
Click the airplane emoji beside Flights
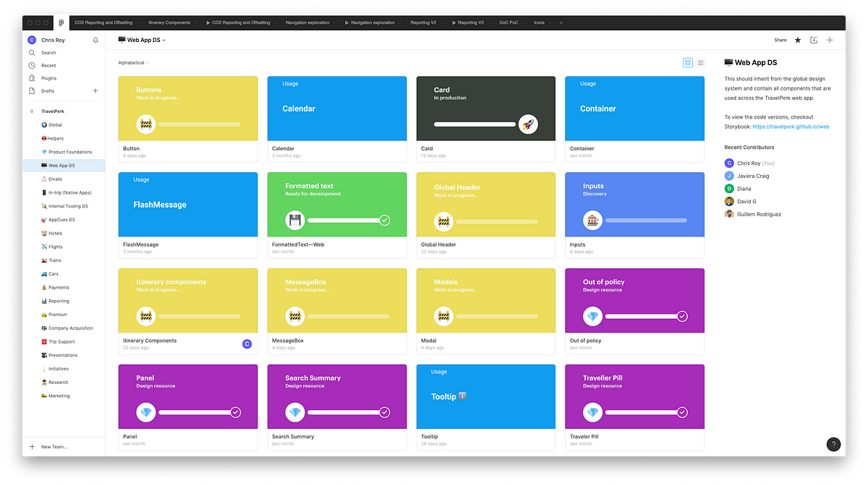tap(44, 247)
